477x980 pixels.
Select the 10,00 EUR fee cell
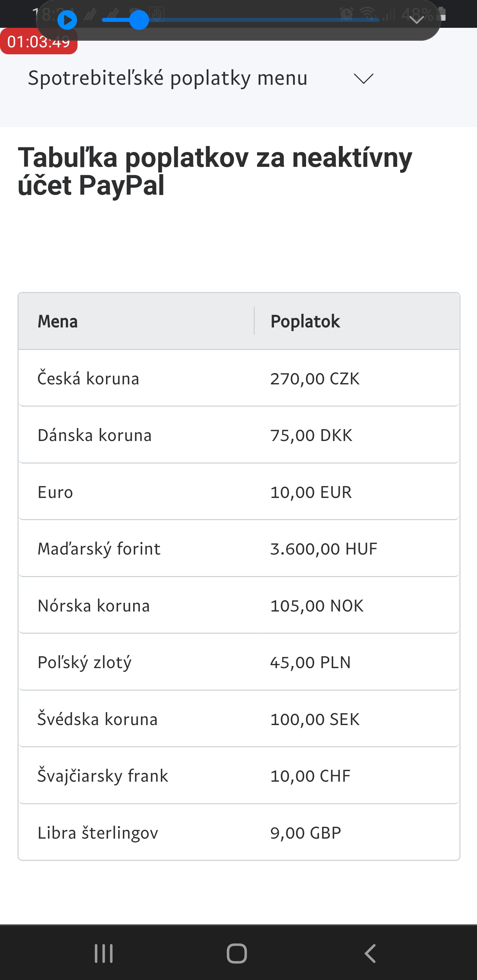(311, 492)
